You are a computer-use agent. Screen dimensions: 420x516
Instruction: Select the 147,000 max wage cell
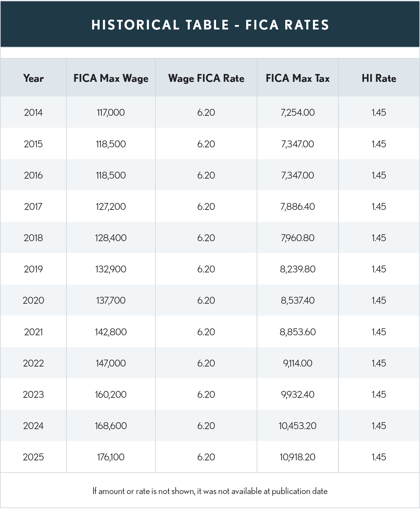pyautogui.click(x=111, y=363)
